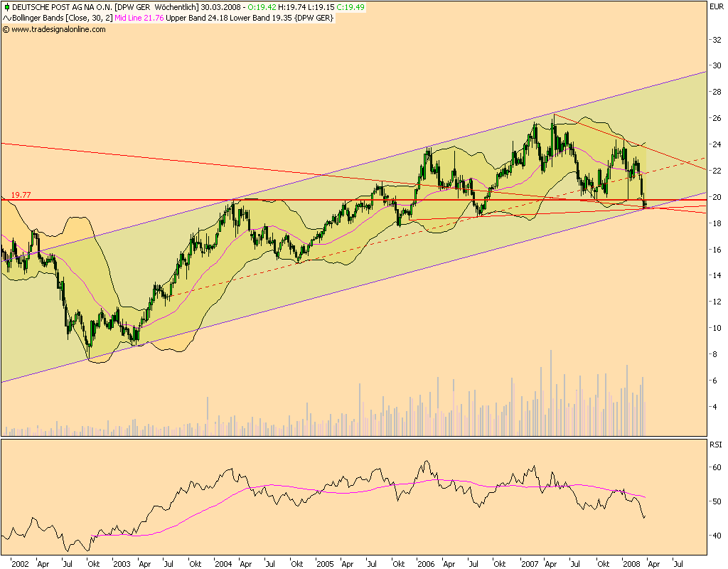Screen dimensions: 728x569
Task: Click the copyright symbol before www.tradesignalonline.com
Action: [x=6, y=28]
